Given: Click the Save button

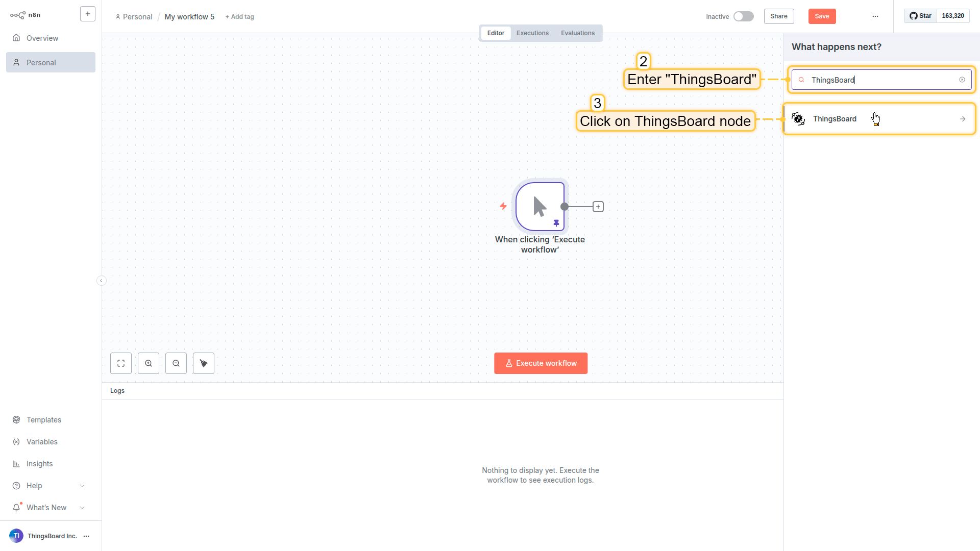Looking at the screenshot, I should tap(822, 16).
